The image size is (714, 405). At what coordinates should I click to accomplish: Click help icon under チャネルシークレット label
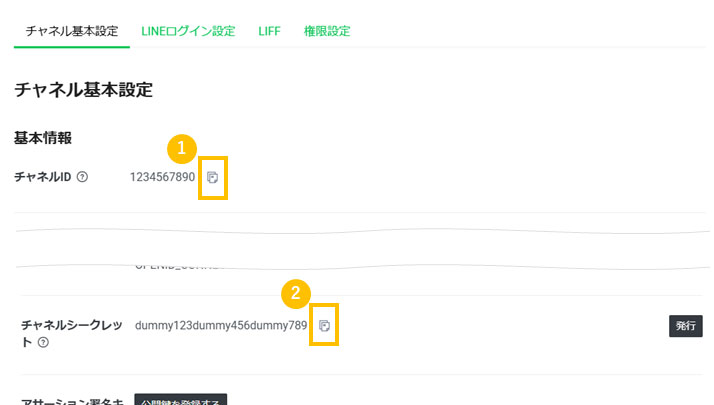point(43,343)
